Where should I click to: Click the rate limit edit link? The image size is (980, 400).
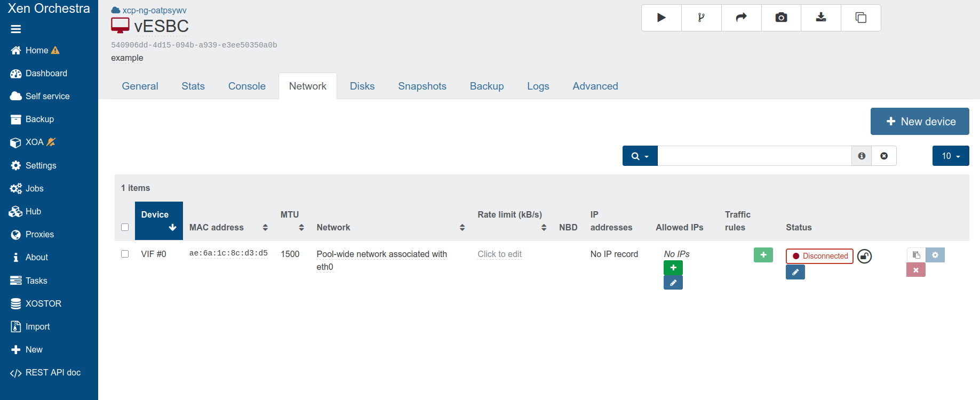[x=499, y=254]
